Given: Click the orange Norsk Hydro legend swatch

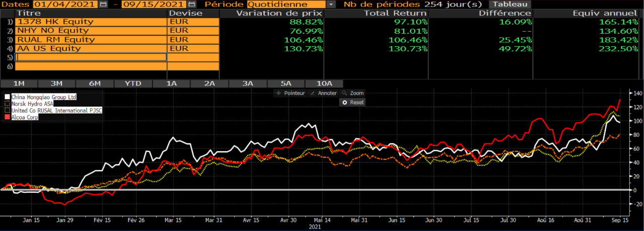Looking at the screenshot, I should [x=7, y=104].
